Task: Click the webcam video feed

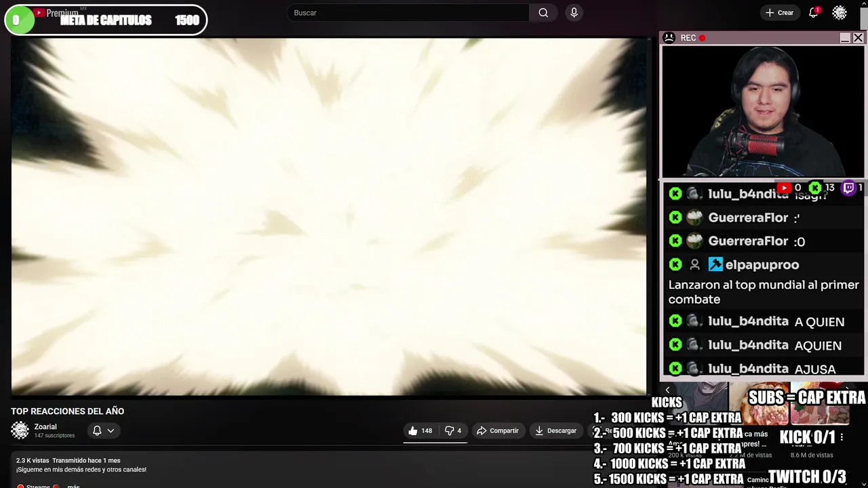Action: [x=763, y=112]
